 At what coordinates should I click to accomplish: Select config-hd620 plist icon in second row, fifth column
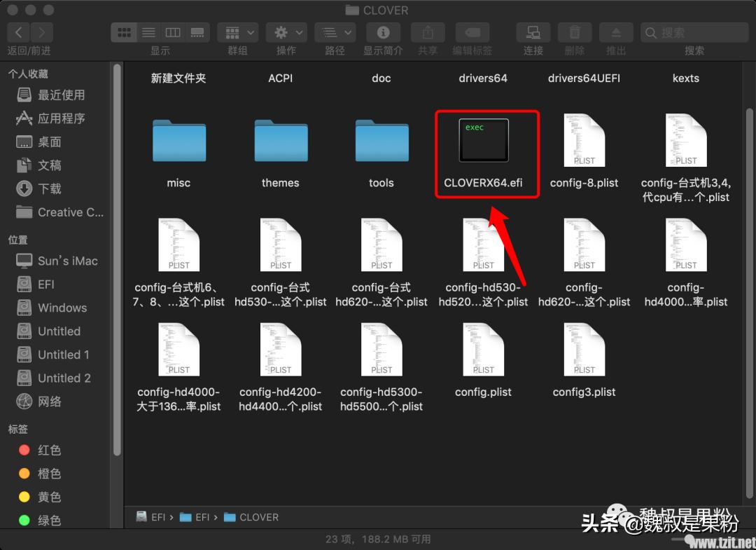tap(584, 245)
